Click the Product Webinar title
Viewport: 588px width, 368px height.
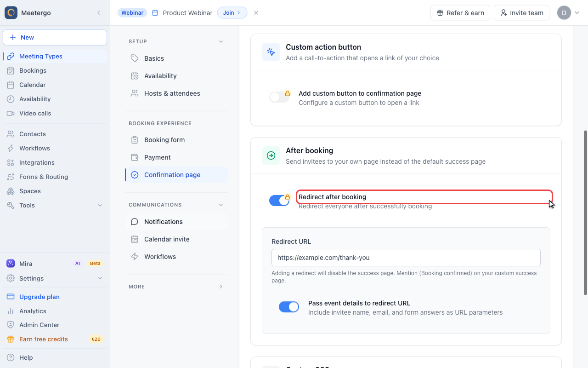coord(187,13)
